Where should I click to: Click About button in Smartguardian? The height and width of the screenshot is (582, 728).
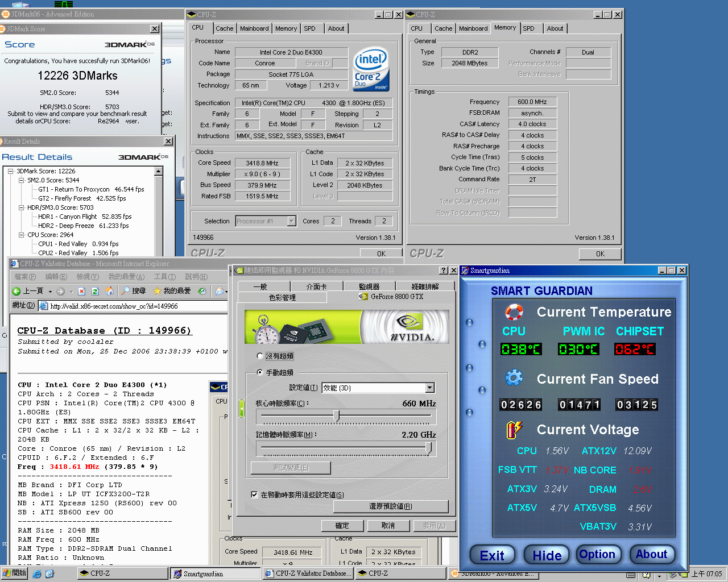pos(651,554)
